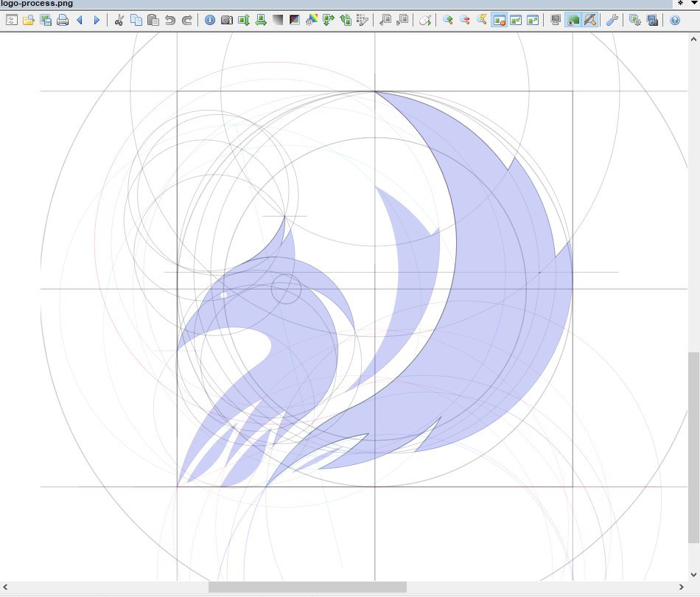Click the Print icon
The image size is (700, 597).
63,20
